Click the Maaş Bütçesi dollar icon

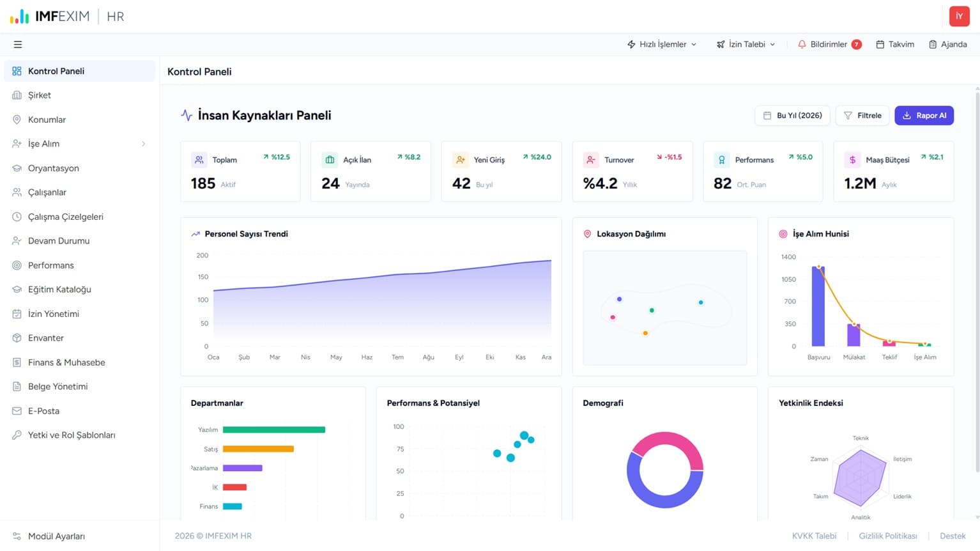[852, 160]
